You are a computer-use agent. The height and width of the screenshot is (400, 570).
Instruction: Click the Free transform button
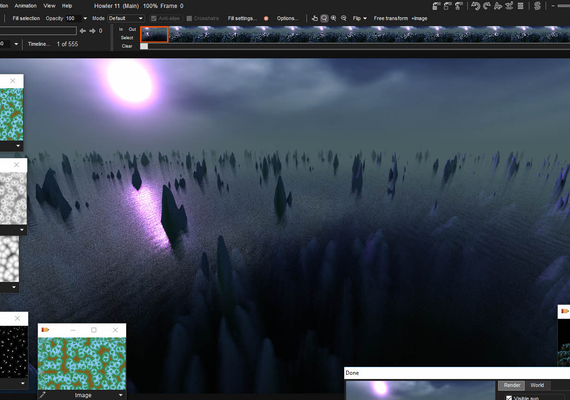coord(390,18)
